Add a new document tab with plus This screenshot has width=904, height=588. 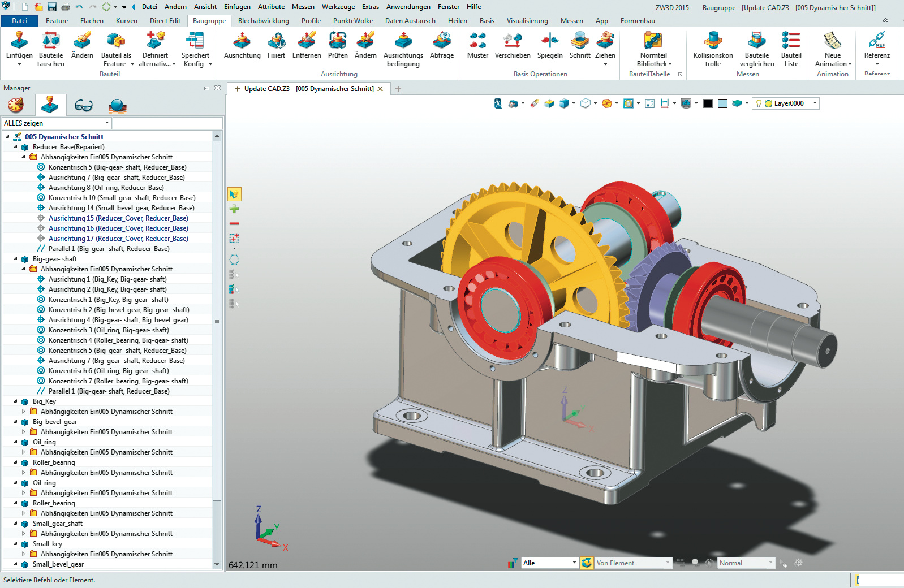click(x=398, y=89)
